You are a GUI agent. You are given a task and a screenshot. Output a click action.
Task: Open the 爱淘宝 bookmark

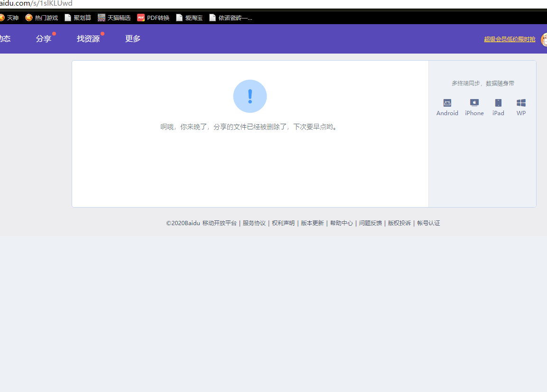coord(189,18)
